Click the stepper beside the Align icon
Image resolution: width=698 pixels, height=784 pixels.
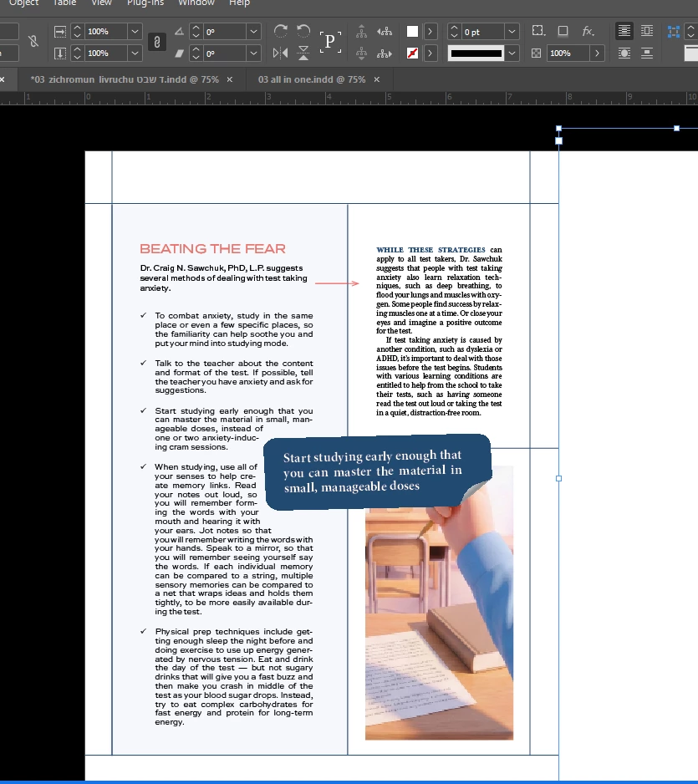tap(690, 32)
